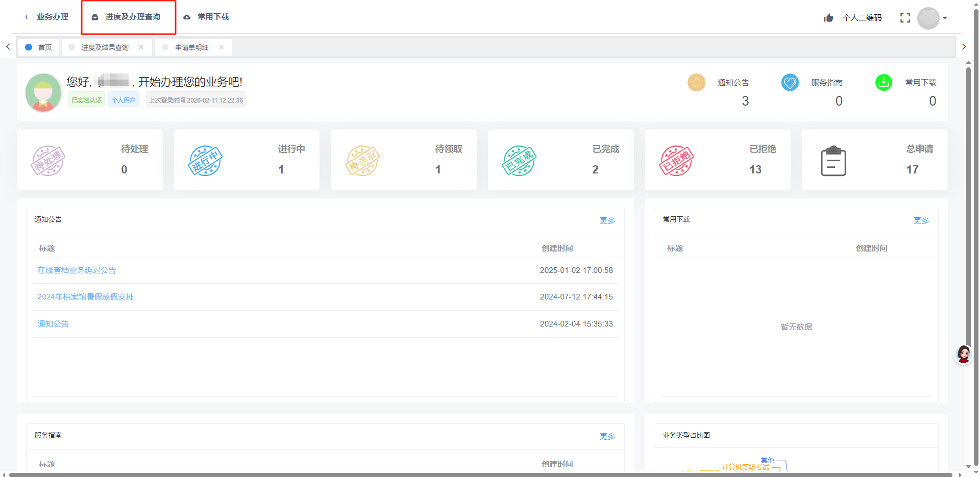This screenshot has width=980, height=477.
Task: Switch to the 首页 tab
Action: [x=39, y=47]
